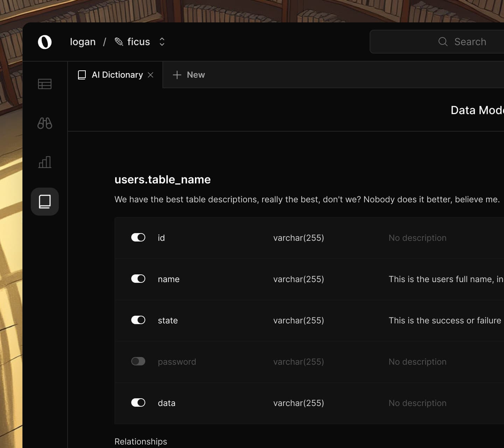Click the ficus project name

[x=139, y=42]
